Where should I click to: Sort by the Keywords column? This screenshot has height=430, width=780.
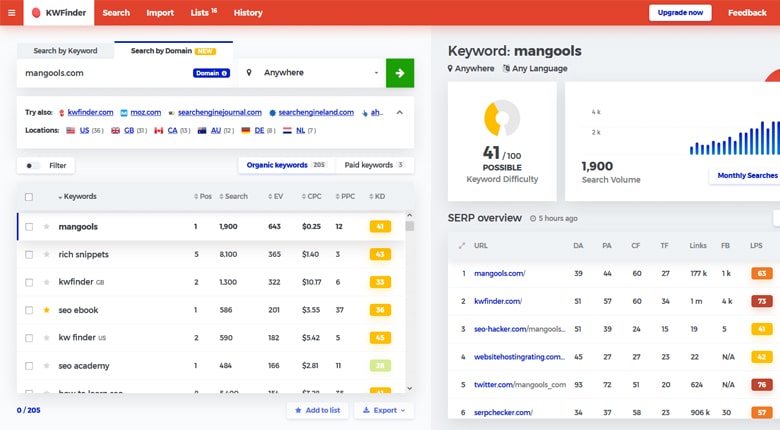pos(77,197)
